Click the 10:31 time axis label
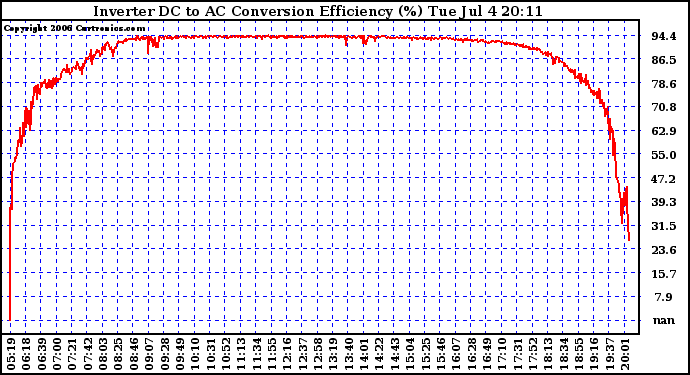 click(211, 354)
